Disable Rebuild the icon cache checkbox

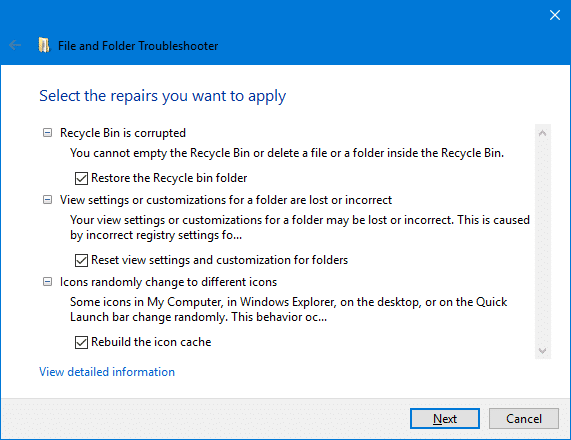tap(81, 342)
